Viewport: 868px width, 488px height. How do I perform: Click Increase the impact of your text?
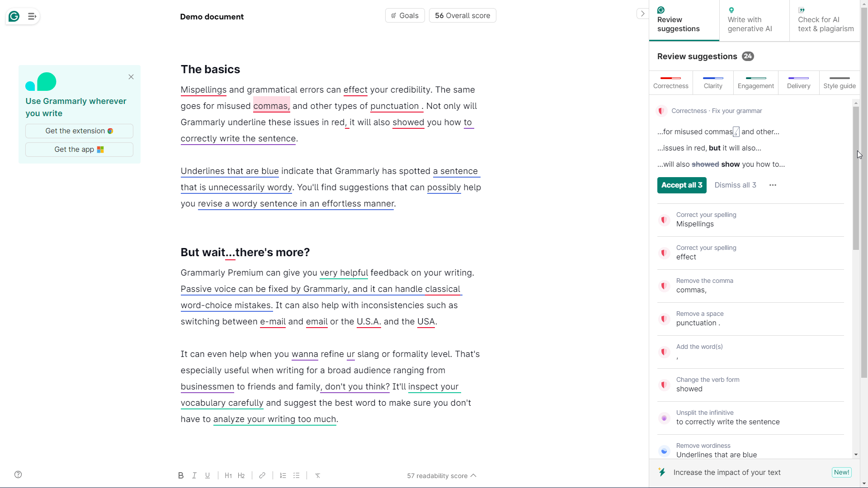(727, 473)
